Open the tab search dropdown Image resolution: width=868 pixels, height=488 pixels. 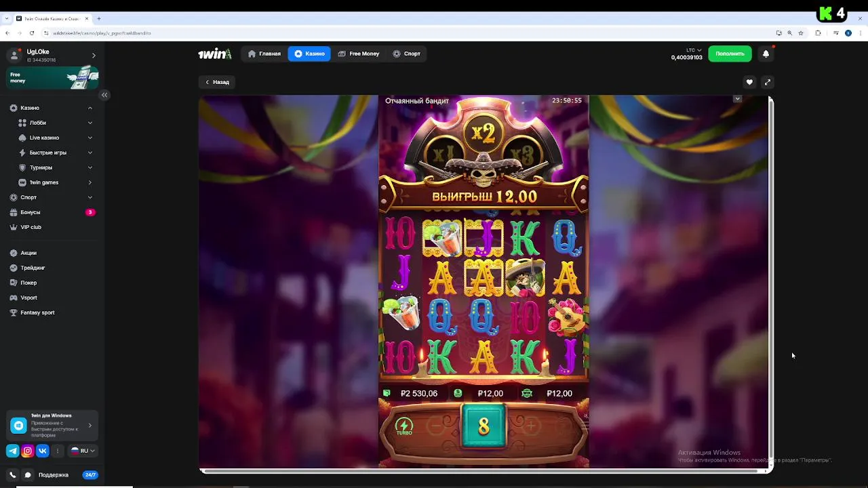pos(7,18)
